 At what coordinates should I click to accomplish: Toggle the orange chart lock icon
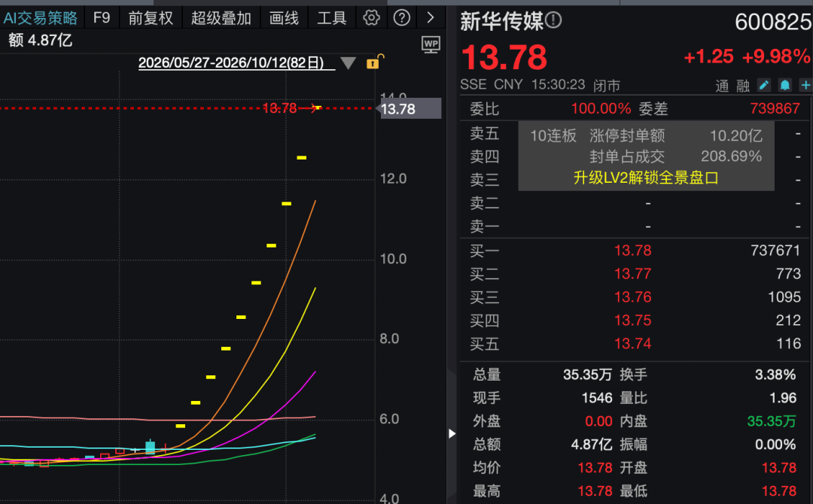[375, 62]
